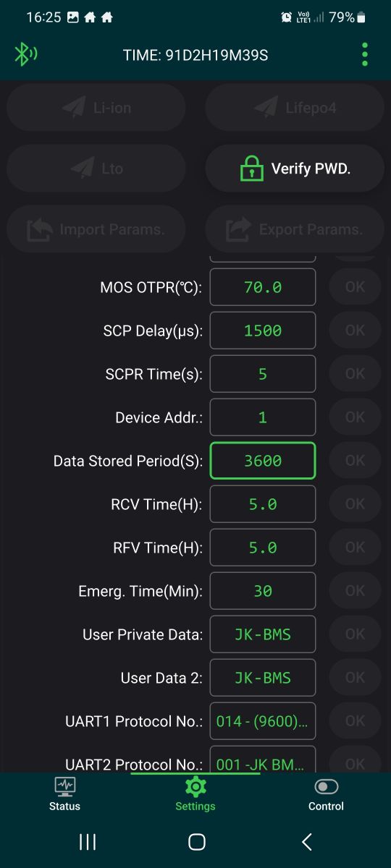391x868 pixels.
Task: Select the Lifepo4 preset button
Action: (x=295, y=108)
